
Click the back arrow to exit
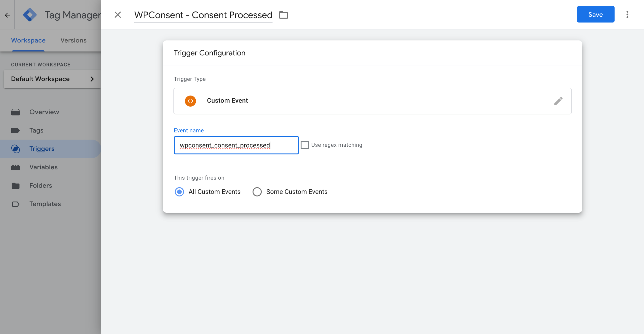click(7, 15)
